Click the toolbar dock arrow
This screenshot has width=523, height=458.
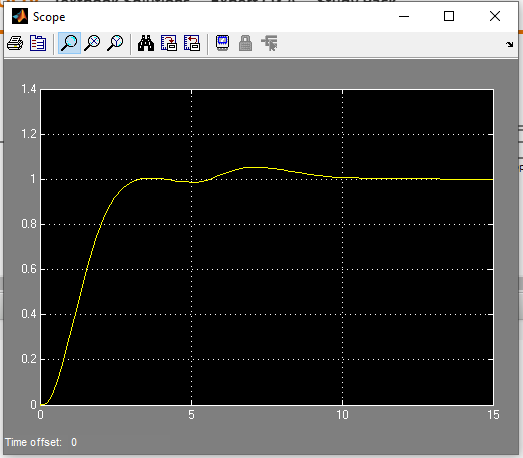coord(509,44)
